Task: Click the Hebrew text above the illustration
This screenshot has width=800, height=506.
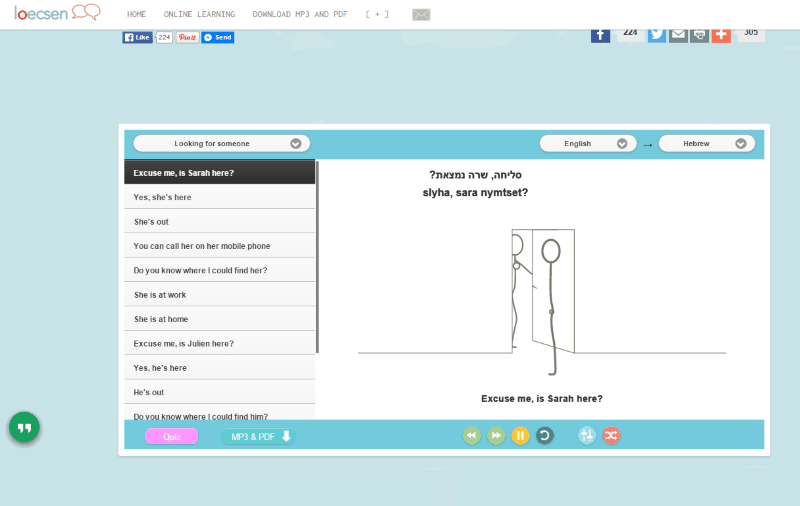Action: pyautogui.click(x=476, y=175)
